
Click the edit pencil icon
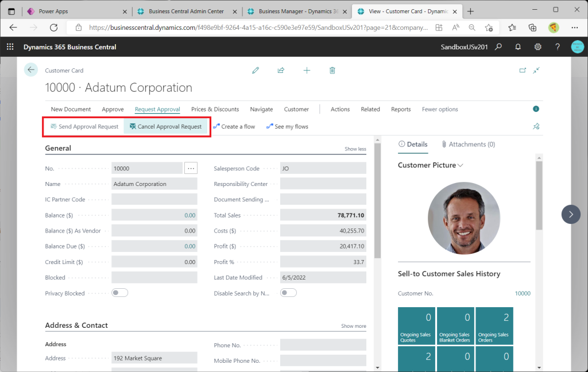(x=256, y=70)
